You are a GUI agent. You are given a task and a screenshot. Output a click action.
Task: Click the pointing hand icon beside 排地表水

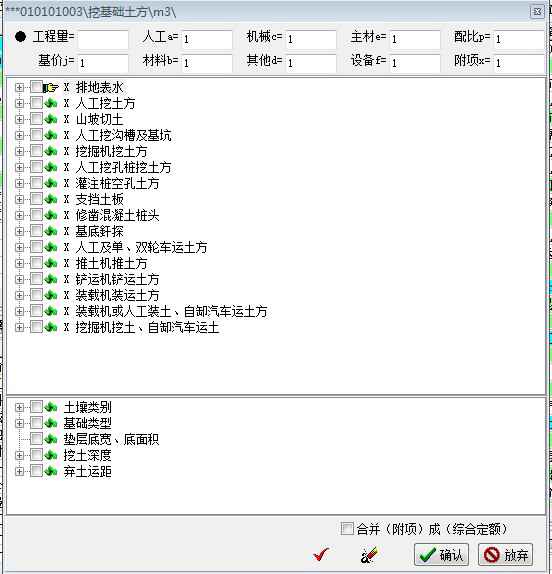pyautogui.click(x=51, y=87)
